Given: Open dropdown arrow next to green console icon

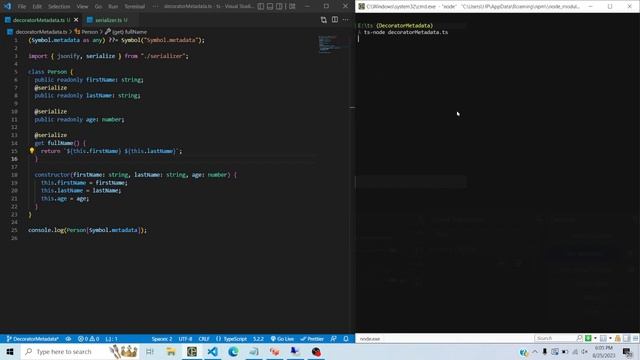Looking at the screenshot, I should coord(595,338).
